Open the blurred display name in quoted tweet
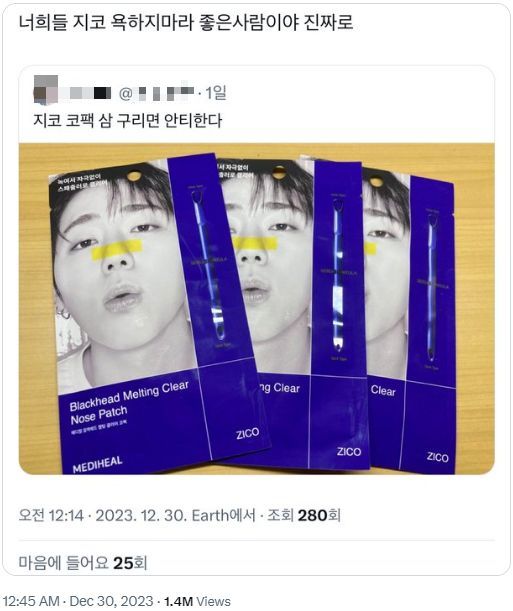The width and height of the screenshot is (513, 611). (86, 93)
